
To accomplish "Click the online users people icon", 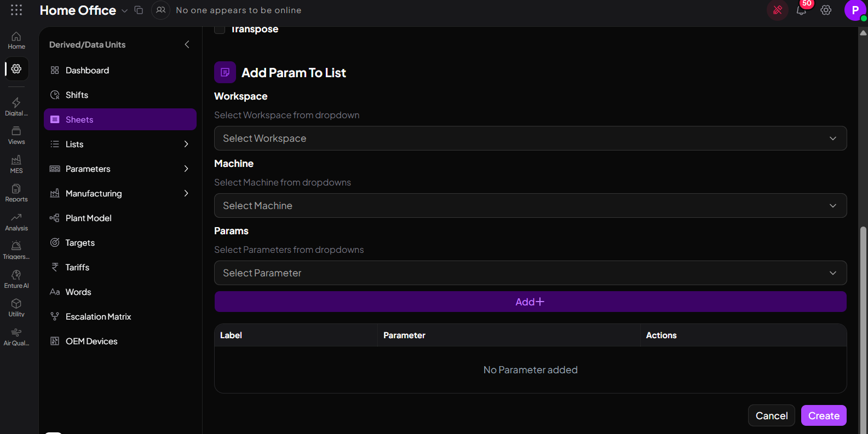I will [160, 10].
